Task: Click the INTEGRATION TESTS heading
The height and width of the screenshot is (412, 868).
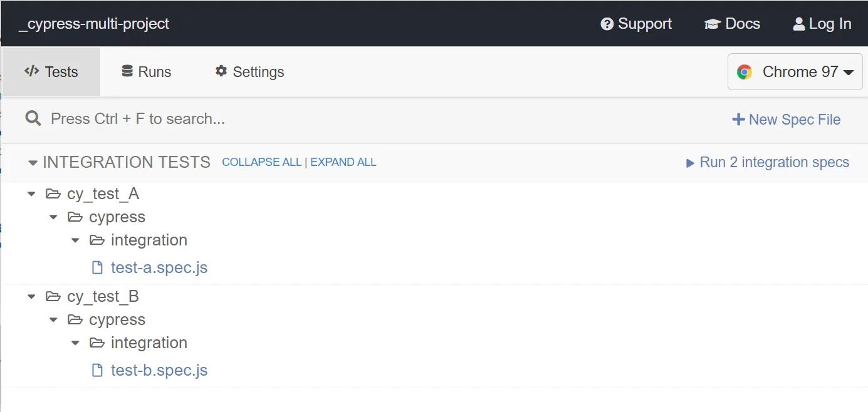Action: (x=127, y=162)
